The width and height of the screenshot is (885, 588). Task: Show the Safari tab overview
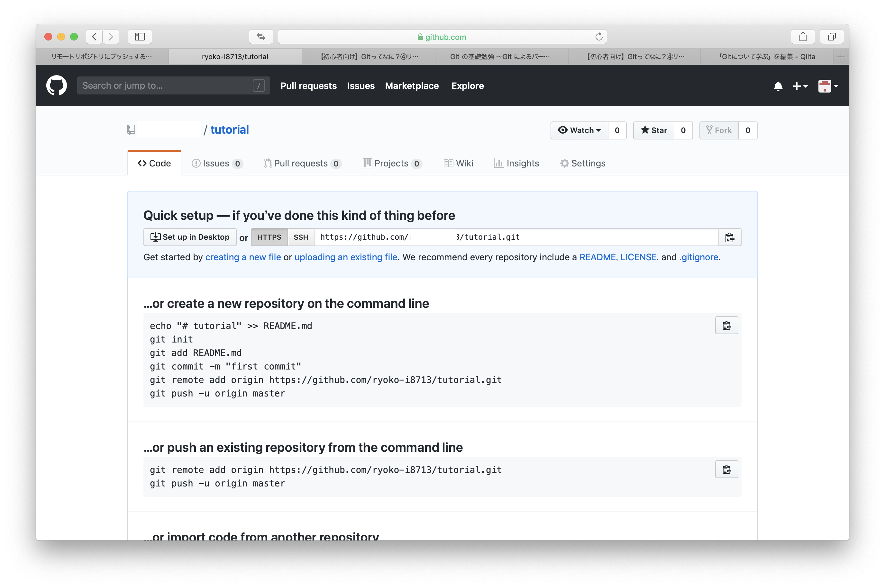coord(832,37)
